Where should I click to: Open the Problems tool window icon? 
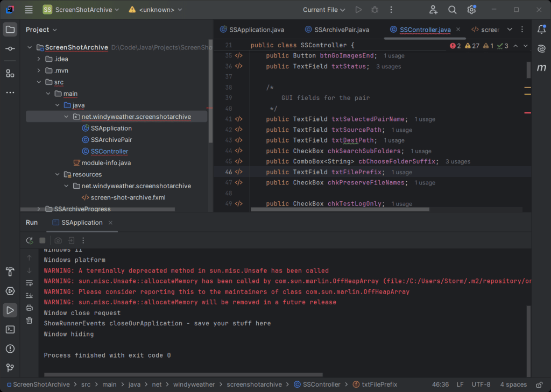pyautogui.click(x=10, y=349)
